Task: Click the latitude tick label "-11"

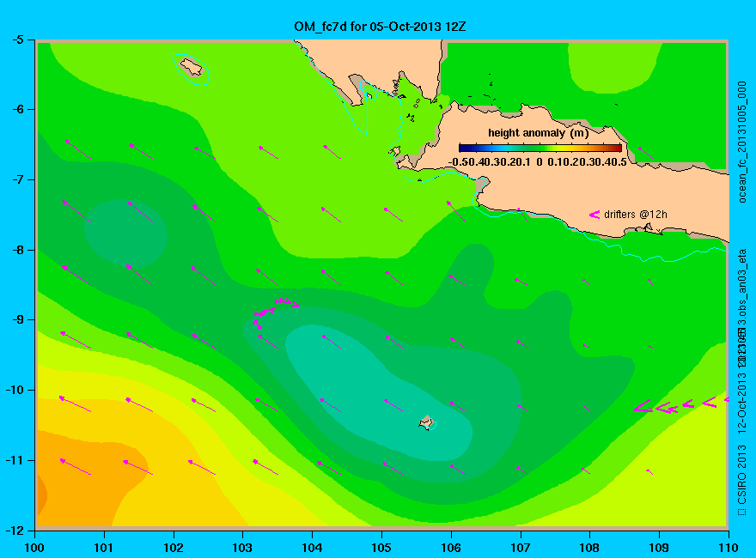Action: click(15, 460)
